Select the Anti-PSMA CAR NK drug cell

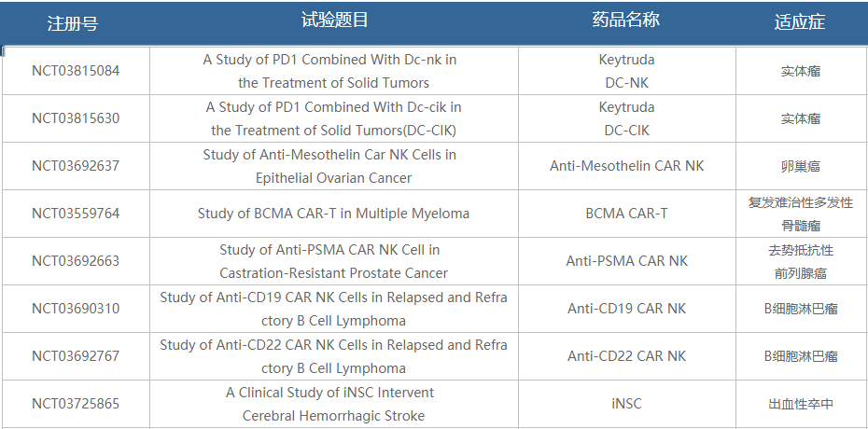[x=626, y=261]
